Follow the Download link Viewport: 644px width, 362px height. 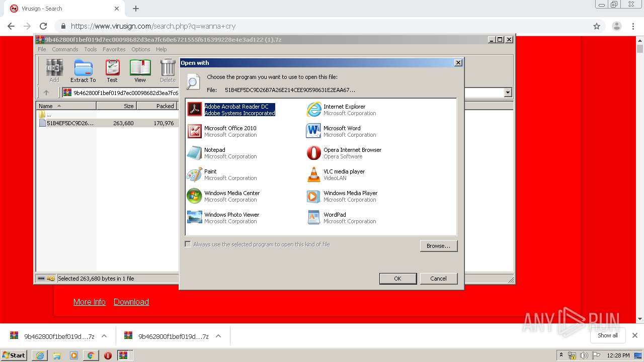tap(131, 302)
